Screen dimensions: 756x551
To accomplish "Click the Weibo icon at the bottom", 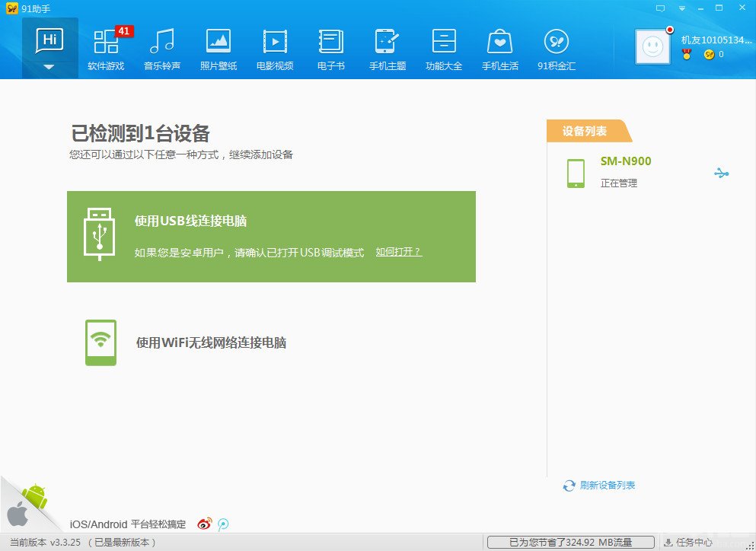I will [x=203, y=524].
